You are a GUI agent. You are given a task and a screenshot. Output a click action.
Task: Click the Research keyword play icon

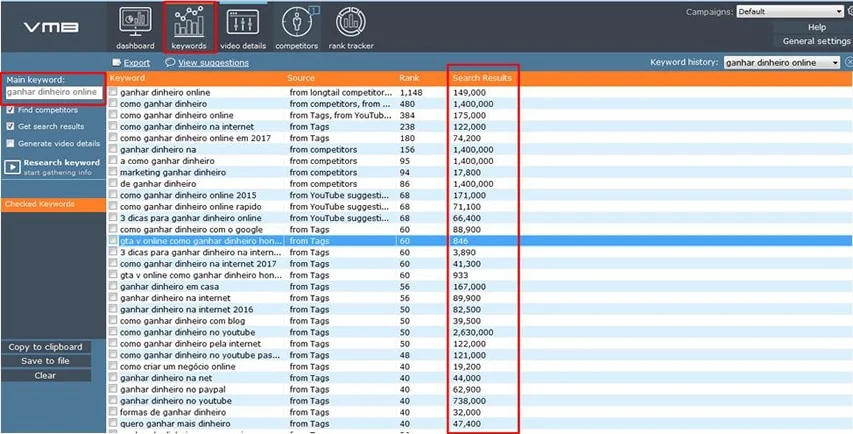(12, 167)
